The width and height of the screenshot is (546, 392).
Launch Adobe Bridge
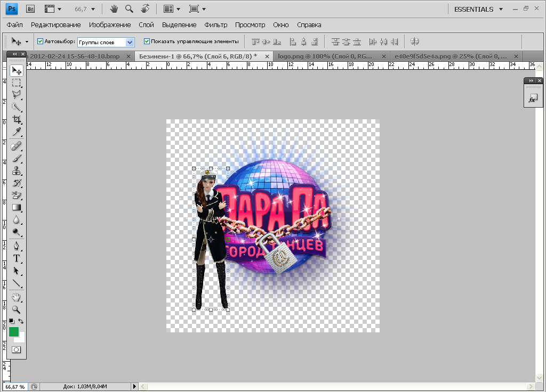tap(30, 9)
